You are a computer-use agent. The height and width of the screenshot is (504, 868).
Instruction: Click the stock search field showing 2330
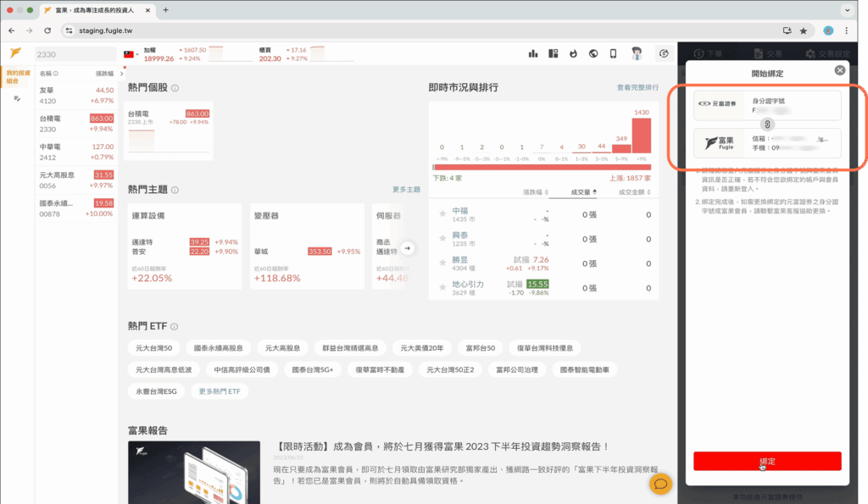(x=75, y=54)
